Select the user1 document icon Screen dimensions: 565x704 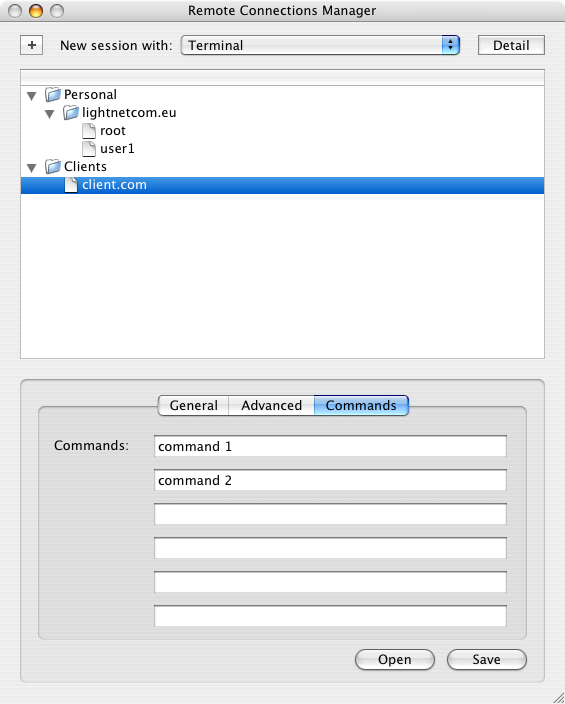89,149
